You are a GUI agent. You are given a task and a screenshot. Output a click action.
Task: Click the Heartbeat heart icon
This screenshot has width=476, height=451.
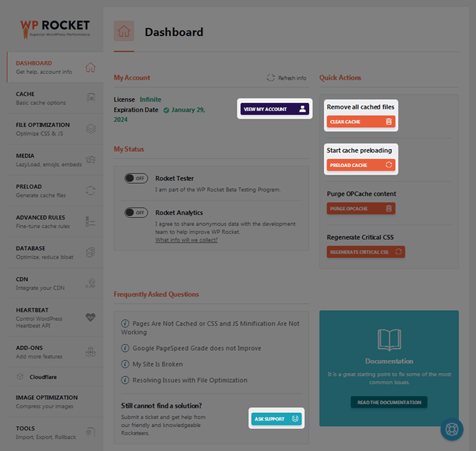[90, 317]
